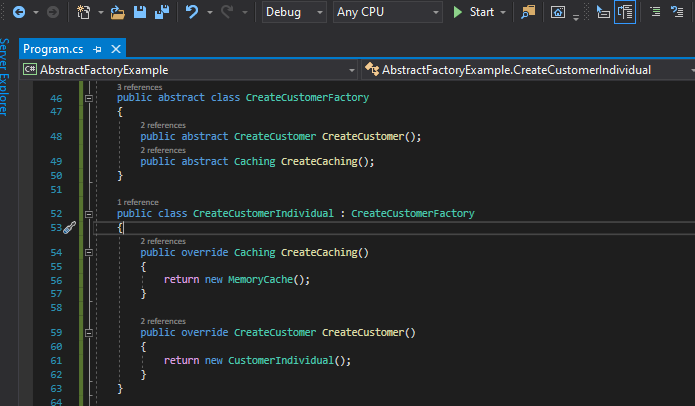This screenshot has width=695, height=406.
Task: Toggle the highlighted document outline icon
Action: click(625, 12)
